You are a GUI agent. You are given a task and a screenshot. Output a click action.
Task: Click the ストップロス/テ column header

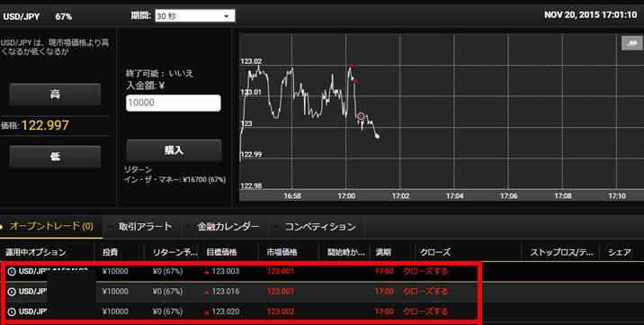point(562,252)
